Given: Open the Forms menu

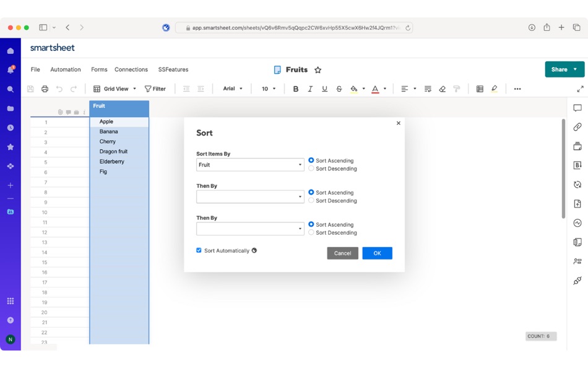Looking at the screenshot, I should 99,69.
